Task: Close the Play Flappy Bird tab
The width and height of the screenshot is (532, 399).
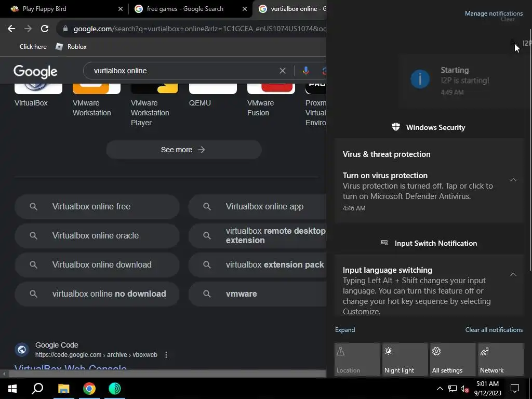Action: (x=121, y=9)
